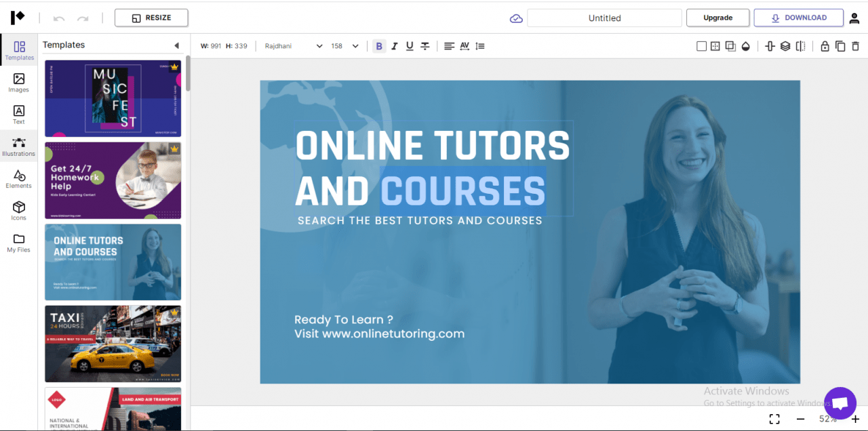
Task: Toggle italic text formatting
Action: click(394, 46)
